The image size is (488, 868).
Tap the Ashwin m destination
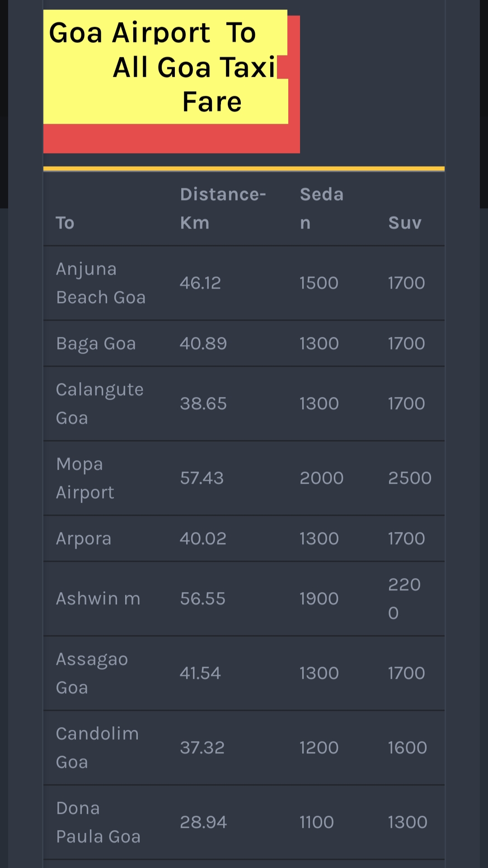click(x=98, y=599)
